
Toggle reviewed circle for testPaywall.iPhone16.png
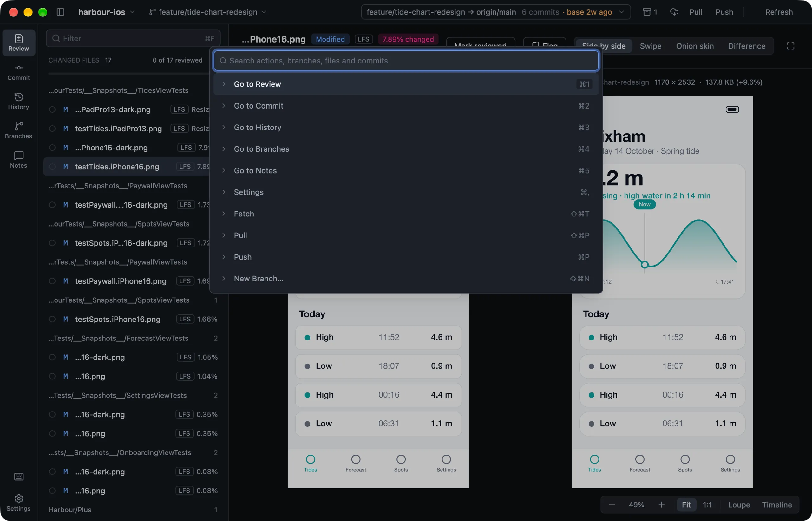coord(52,281)
